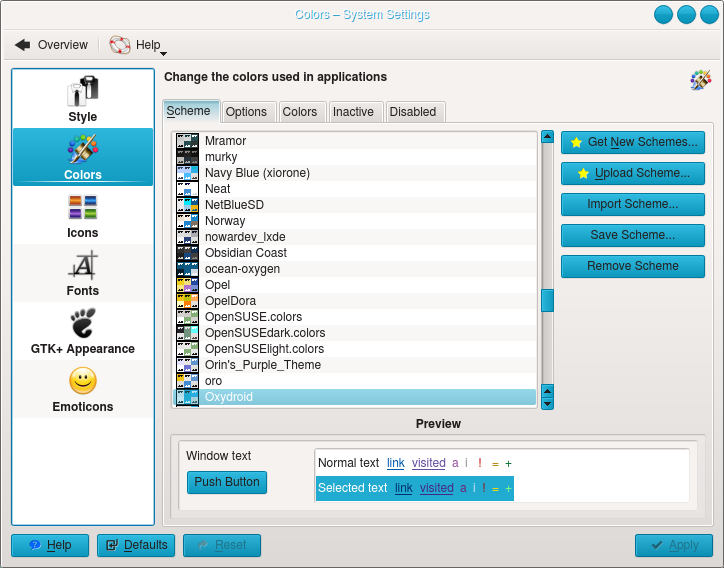Image resolution: width=724 pixels, height=568 pixels.
Task: Select the OpenSUSE.colors scheme
Action: point(355,317)
